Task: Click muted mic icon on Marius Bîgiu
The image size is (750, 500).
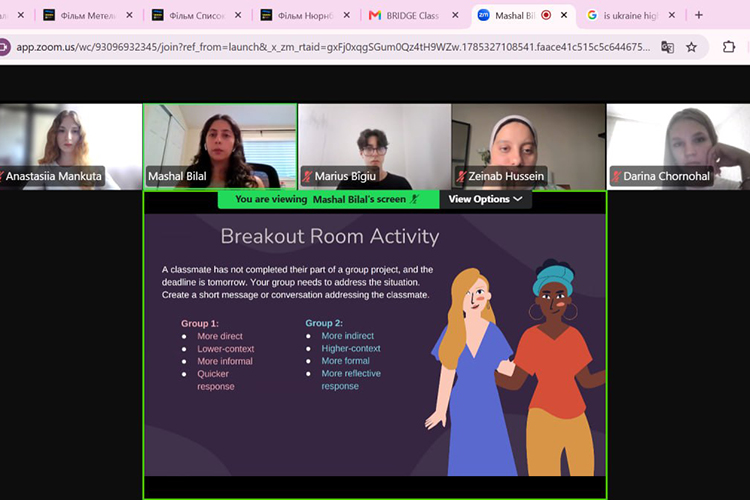Action: [x=307, y=177]
